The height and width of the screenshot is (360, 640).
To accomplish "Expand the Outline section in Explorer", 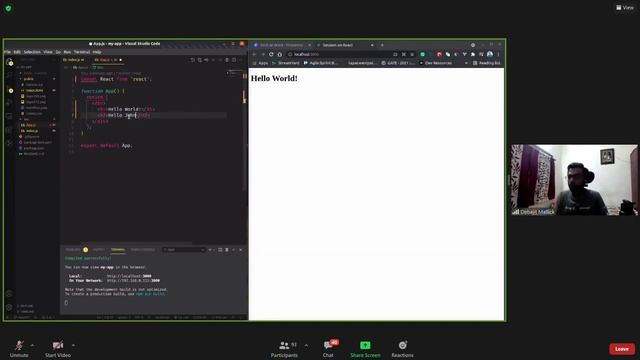I will tap(27, 306).
